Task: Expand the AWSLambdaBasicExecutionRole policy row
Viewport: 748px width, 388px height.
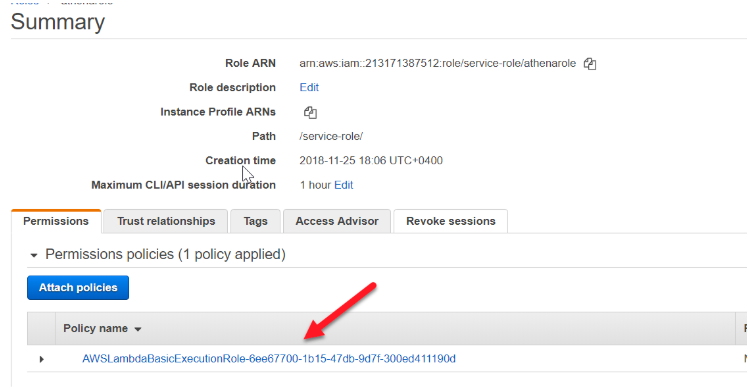Action: (x=42, y=359)
